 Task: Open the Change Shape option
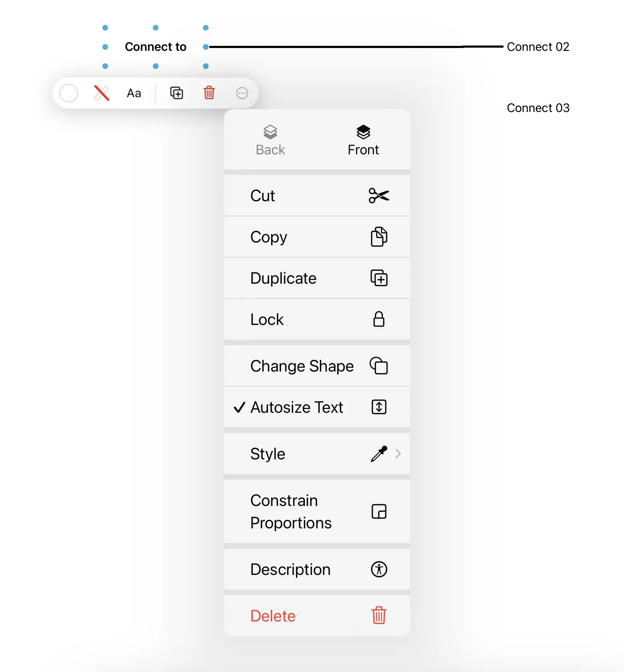[316, 366]
